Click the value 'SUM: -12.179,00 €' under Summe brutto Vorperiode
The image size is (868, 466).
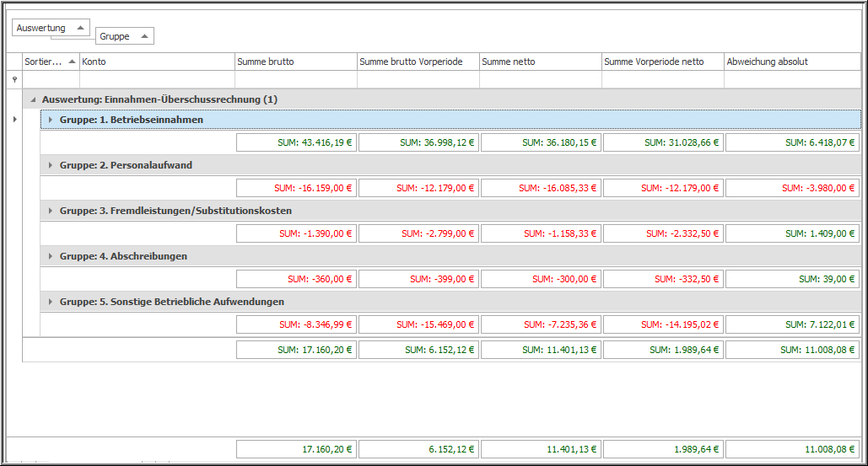[x=435, y=188]
